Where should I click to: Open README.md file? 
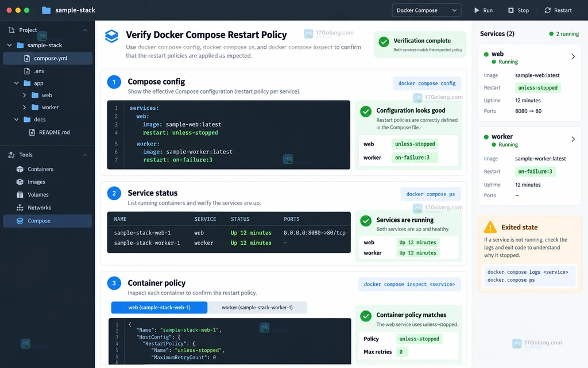click(x=54, y=132)
